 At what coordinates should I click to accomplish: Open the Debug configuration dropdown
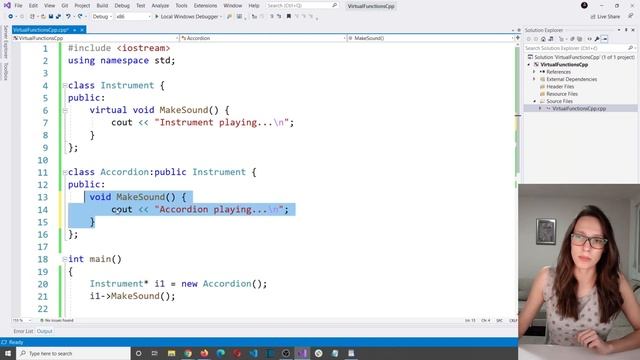coord(102,17)
